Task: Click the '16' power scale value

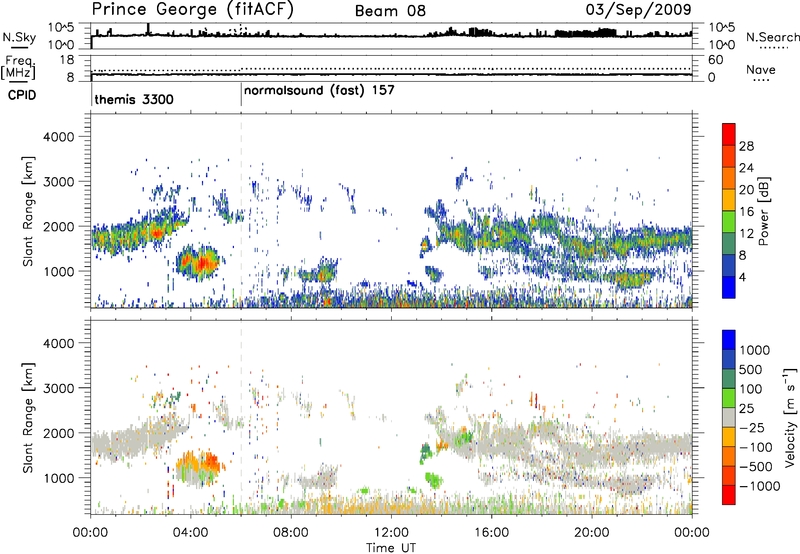Action: click(746, 212)
